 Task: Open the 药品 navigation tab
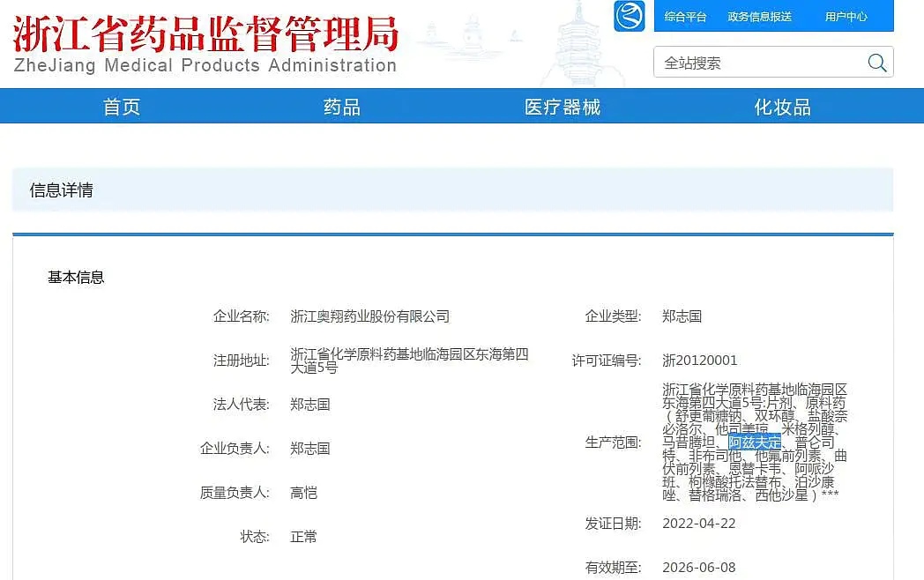(x=342, y=107)
